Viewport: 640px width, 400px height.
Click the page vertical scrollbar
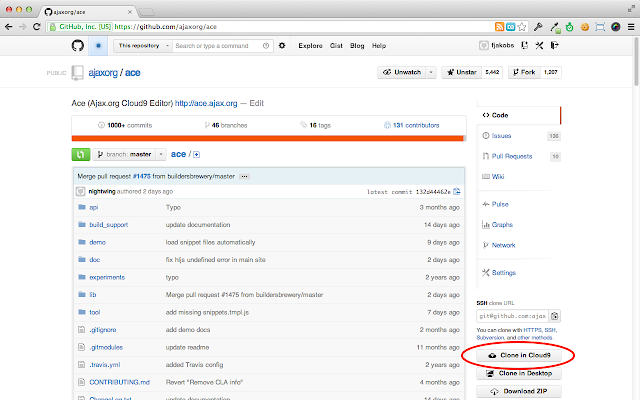click(636, 61)
